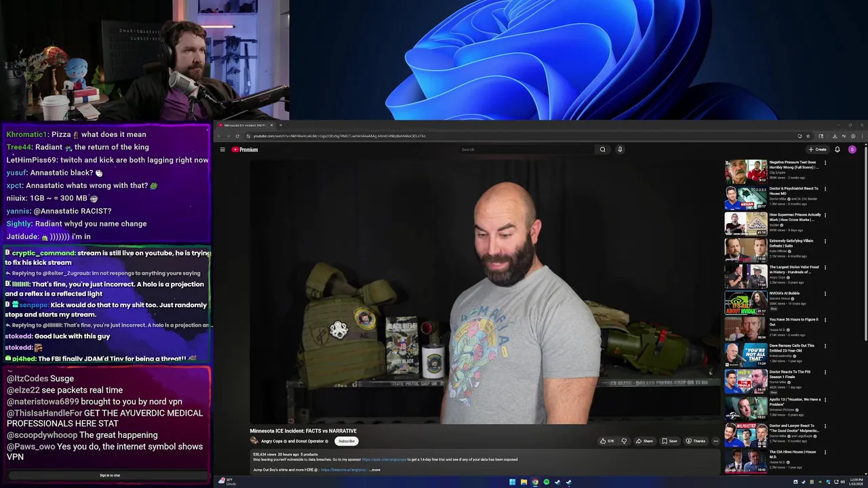Screen dimensions: 868x488
Task: Click the YouTube Premium logo
Action: click(x=245, y=149)
